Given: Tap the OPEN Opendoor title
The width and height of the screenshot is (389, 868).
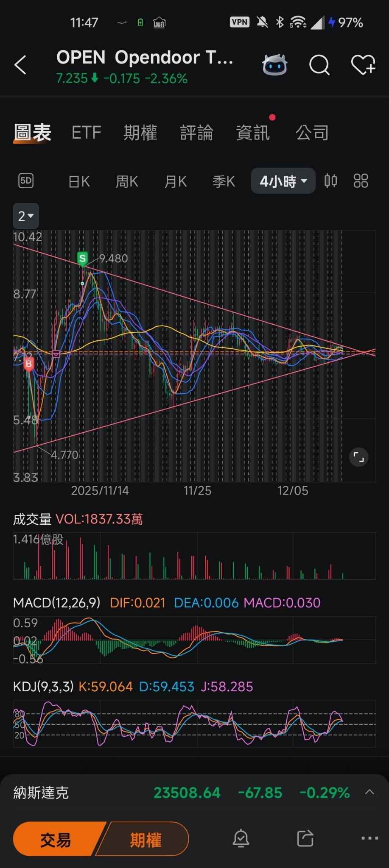Looking at the screenshot, I should 145,57.
